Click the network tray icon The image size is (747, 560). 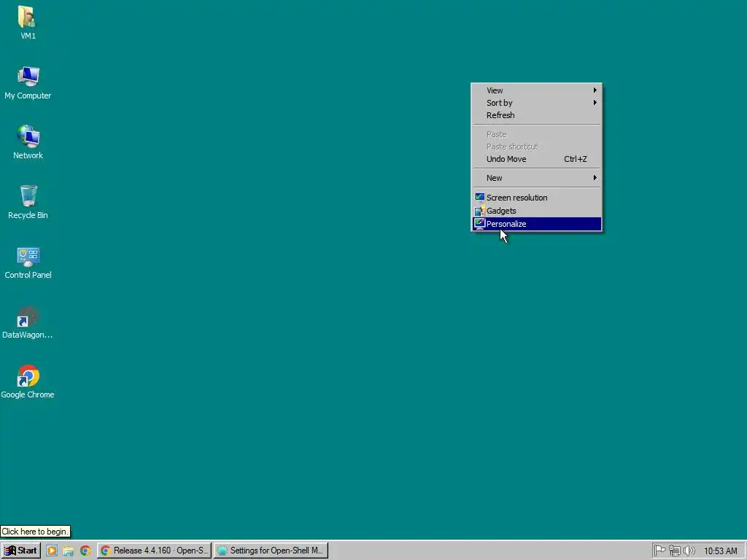[675, 551]
